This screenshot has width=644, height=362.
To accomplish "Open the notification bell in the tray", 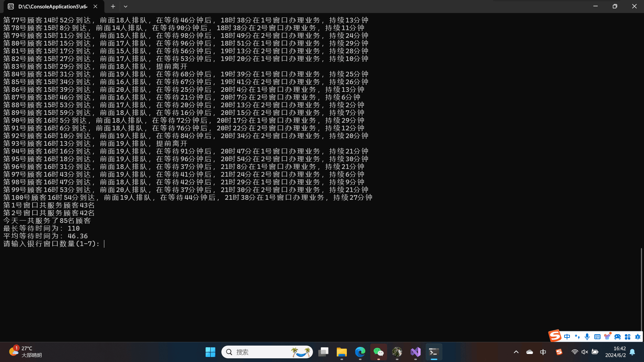I will [x=632, y=352].
